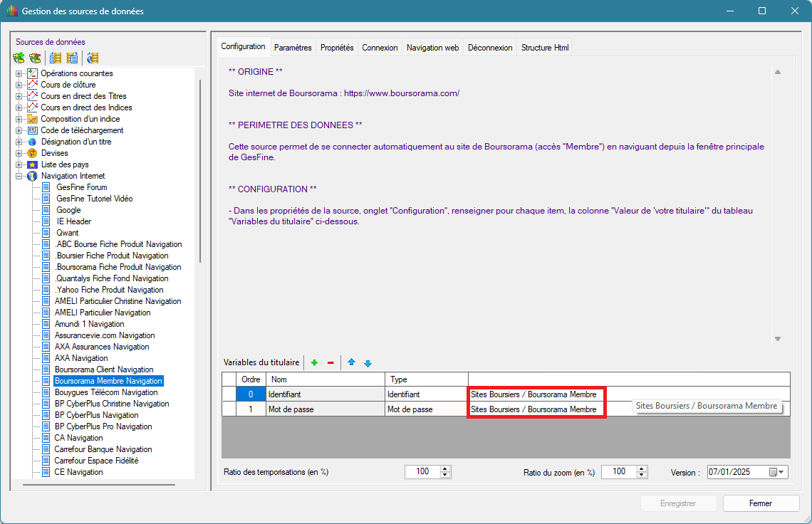Open the Connexion tab
Image resolution: width=812 pixels, height=524 pixels.
[x=380, y=48]
